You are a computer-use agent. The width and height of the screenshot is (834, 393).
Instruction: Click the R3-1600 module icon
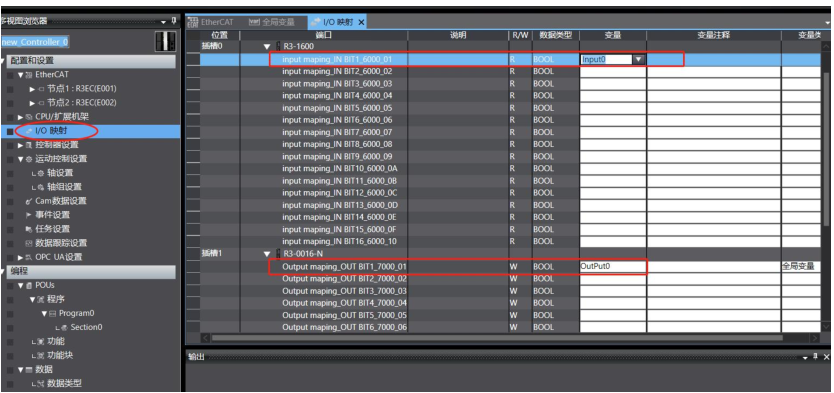click(277, 47)
